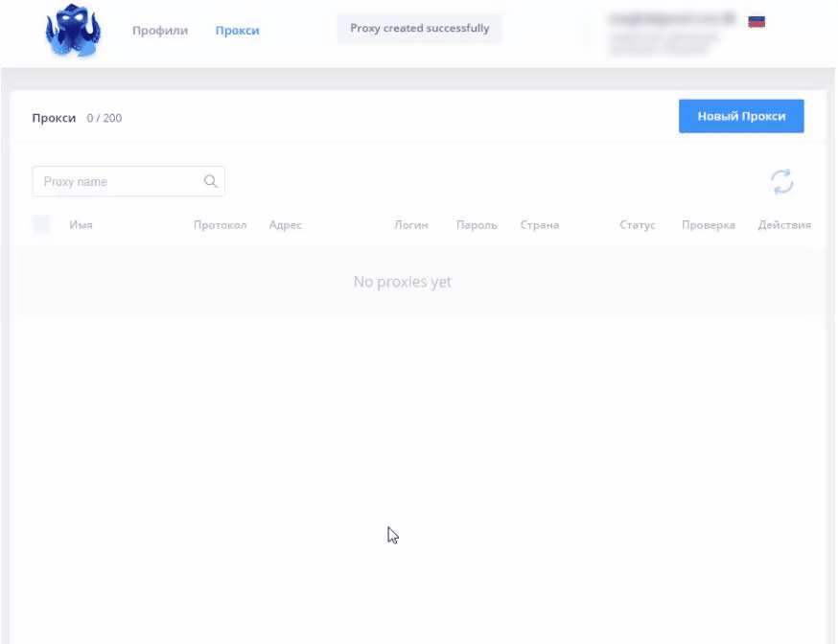Sort by Имя column header
Screen dimensions: 838x644
tap(81, 225)
